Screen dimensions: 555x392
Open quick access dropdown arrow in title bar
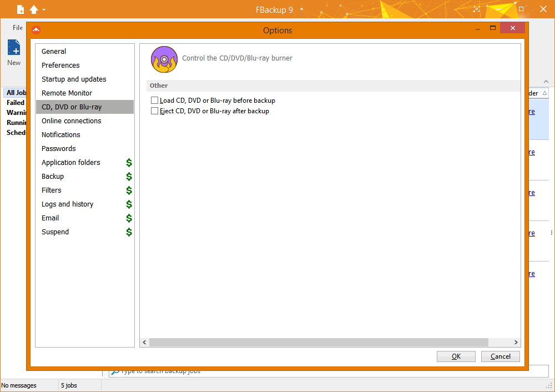click(44, 9)
